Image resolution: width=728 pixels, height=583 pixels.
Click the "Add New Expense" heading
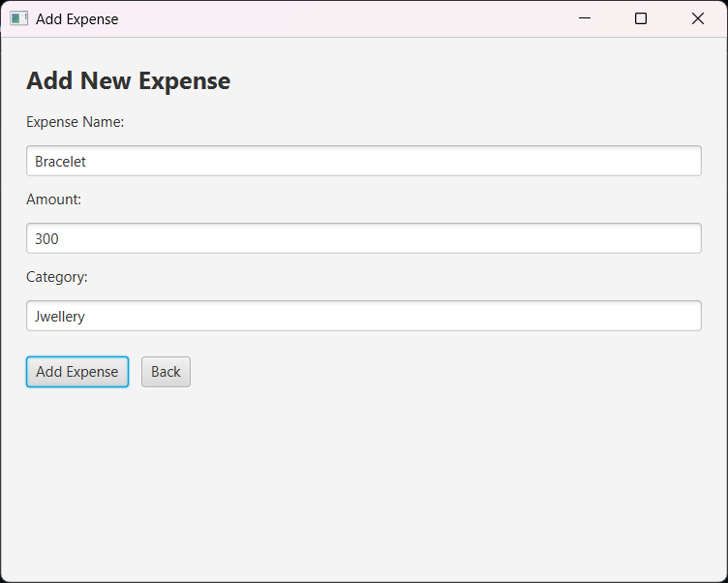[128, 80]
